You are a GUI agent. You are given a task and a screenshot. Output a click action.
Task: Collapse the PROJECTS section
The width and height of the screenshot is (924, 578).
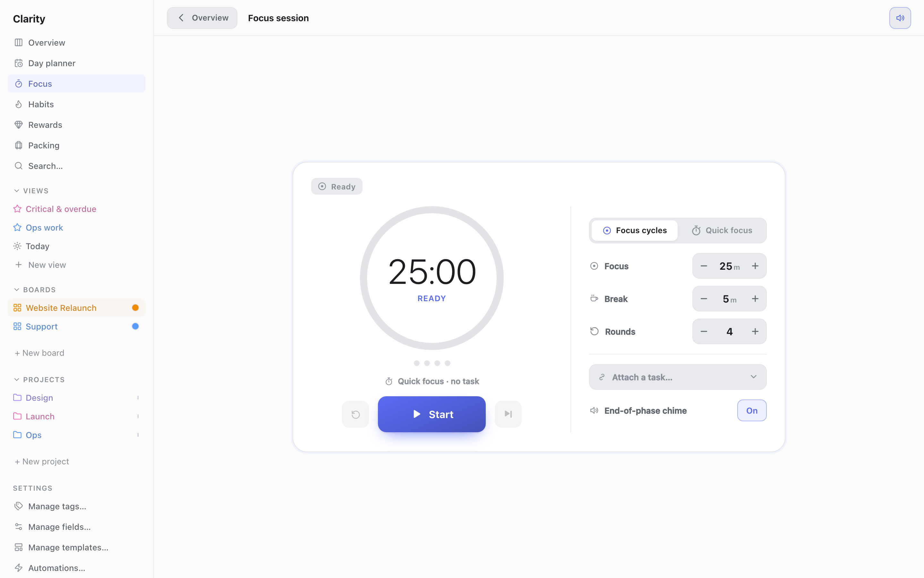tap(39, 380)
